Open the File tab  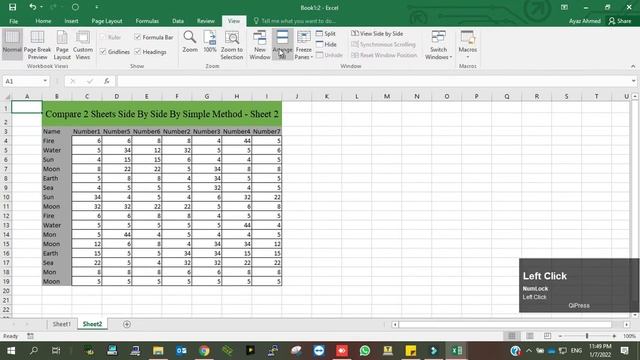tap(13, 21)
